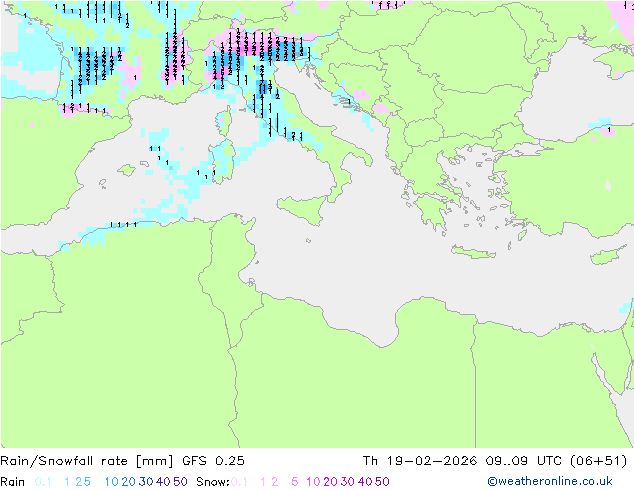Pick the rain legend value 0.1
This screenshot has width=634, height=490.
click(43, 482)
